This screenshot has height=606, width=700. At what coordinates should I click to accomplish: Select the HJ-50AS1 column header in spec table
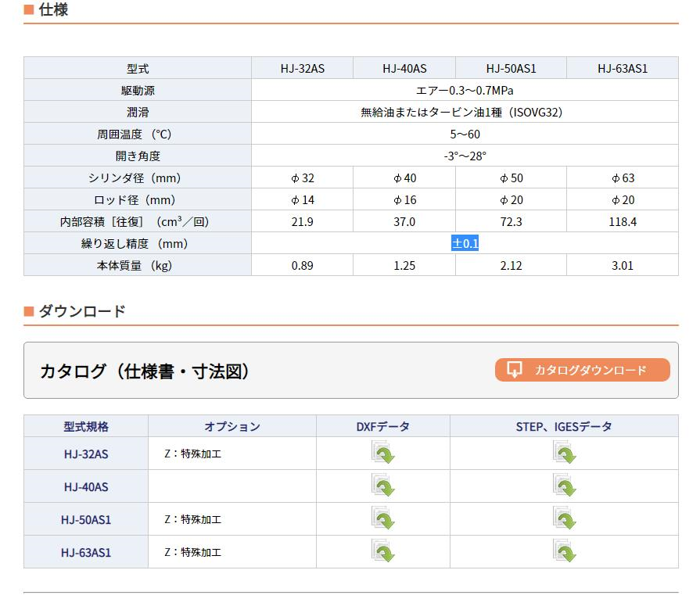(x=511, y=69)
